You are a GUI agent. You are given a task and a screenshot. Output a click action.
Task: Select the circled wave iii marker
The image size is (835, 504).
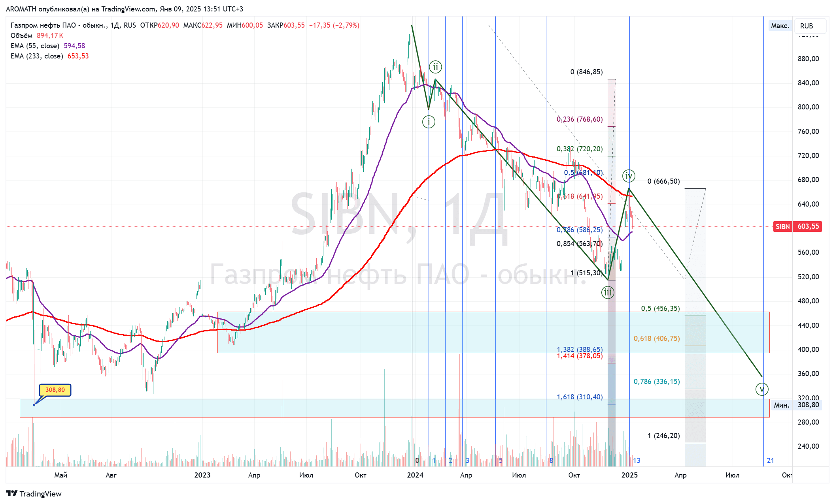click(608, 293)
